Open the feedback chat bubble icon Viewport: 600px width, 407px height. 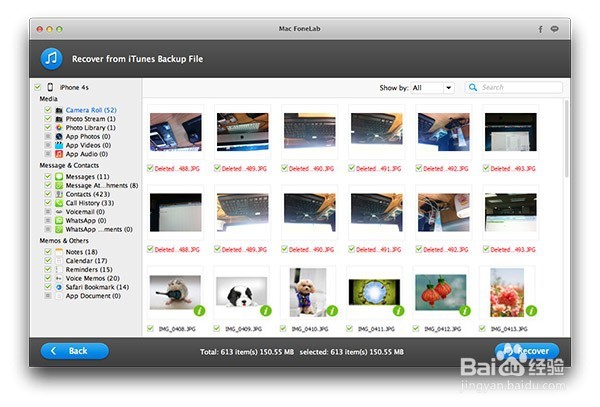tap(554, 29)
